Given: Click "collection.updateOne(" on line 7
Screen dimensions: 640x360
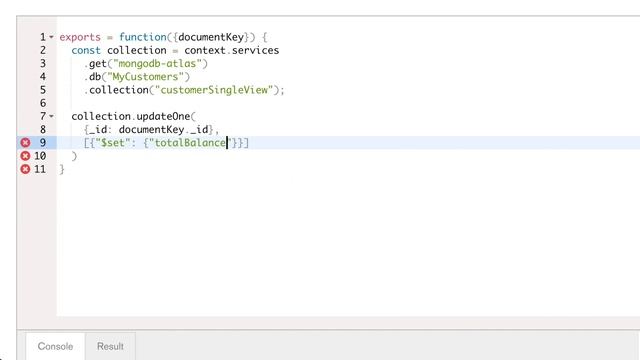Looking at the screenshot, I should point(133,116).
